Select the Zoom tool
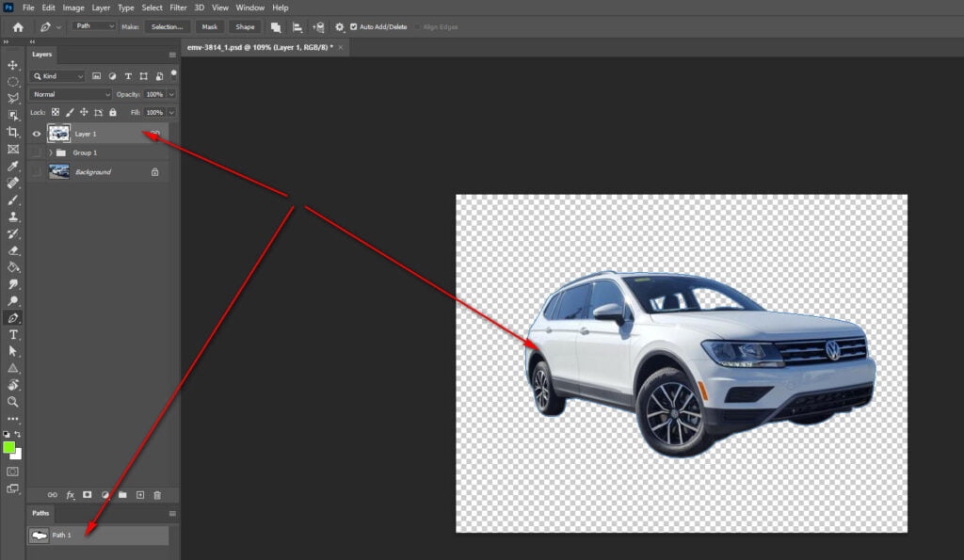 click(x=12, y=401)
